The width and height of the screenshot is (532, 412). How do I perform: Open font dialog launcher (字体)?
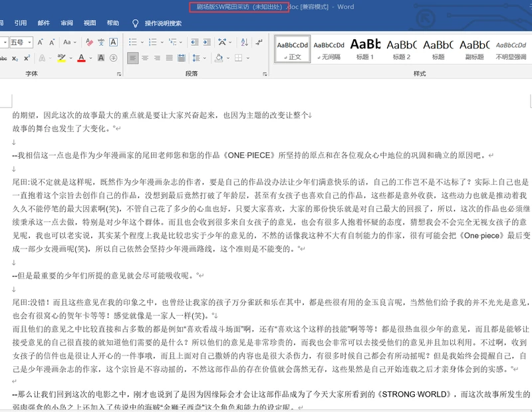click(119, 74)
